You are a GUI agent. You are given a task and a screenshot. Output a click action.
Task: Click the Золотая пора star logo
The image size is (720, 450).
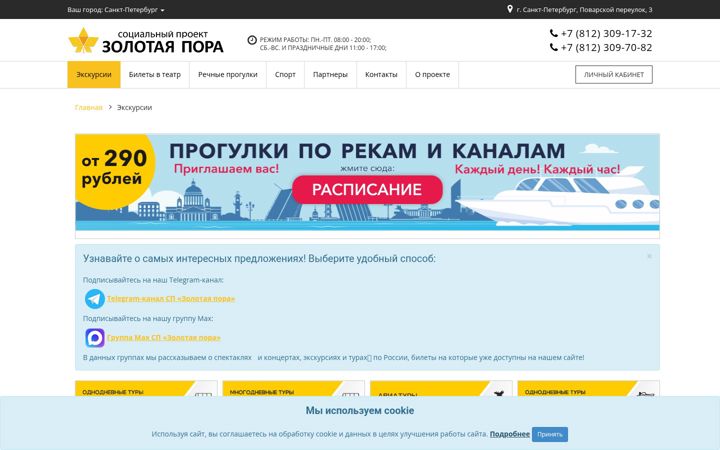(x=83, y=40)
